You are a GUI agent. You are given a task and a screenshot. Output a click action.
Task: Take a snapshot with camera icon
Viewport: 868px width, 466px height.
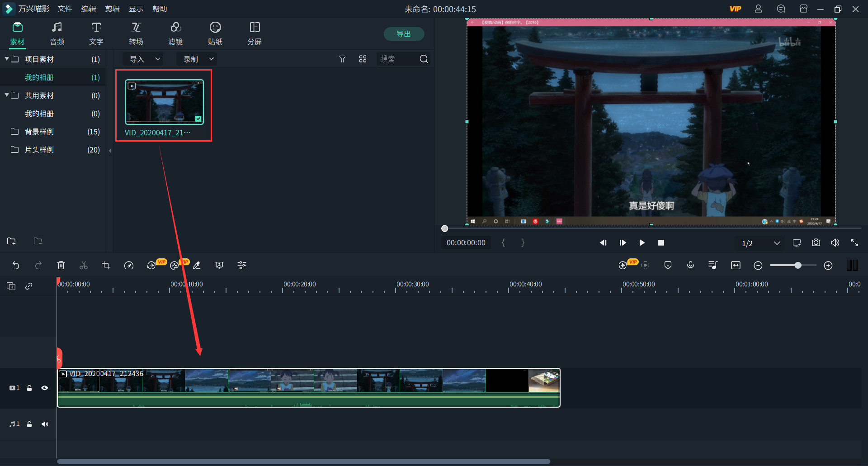click(x=816, y=243)
